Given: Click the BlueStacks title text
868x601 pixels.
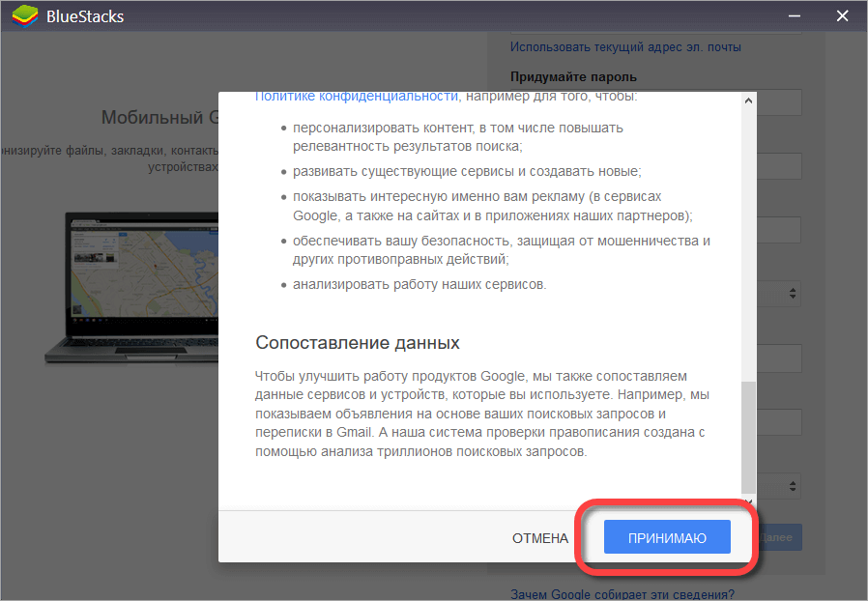Looking at the screenshot, I should (85, 16).
